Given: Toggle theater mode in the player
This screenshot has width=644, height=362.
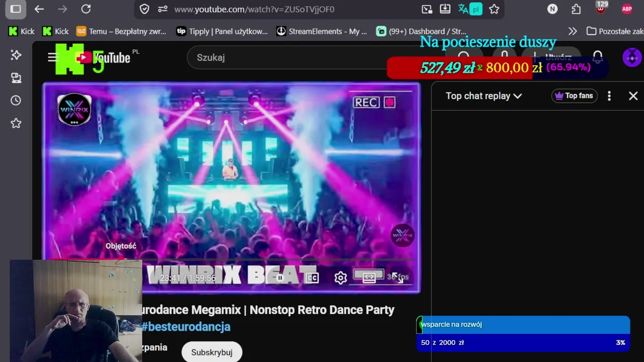Looking at the screenshot, I should [369, 278].
